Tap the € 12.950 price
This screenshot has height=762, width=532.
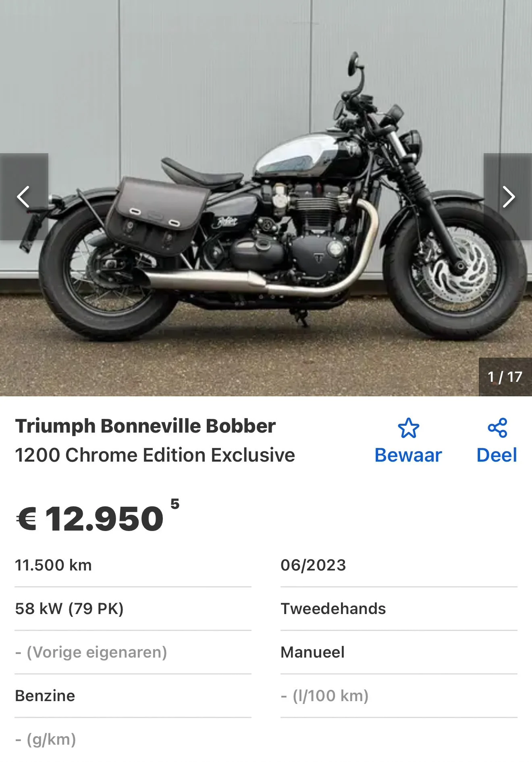click(90, 518)
